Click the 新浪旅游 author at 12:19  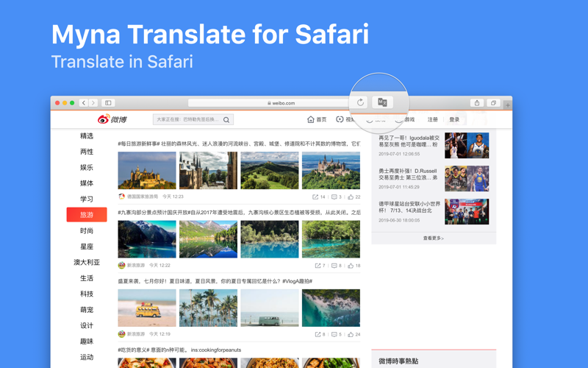point(136,334)
